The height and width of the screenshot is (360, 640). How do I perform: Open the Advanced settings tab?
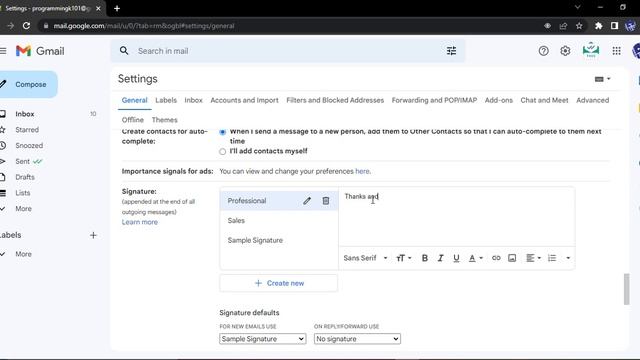[x=592, y=100]
